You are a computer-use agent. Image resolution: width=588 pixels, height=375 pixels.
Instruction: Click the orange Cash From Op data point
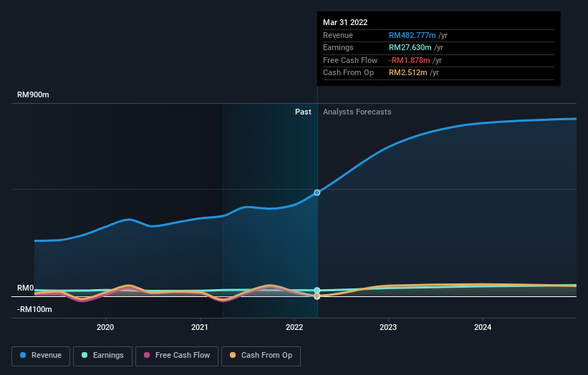(x=317, y=296)
